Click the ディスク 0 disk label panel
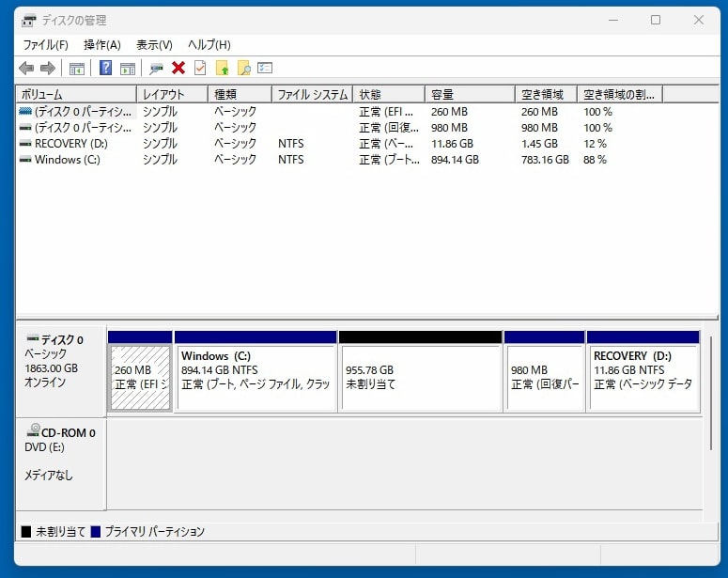This screenshot has height=578, width=728. point(60,369)
